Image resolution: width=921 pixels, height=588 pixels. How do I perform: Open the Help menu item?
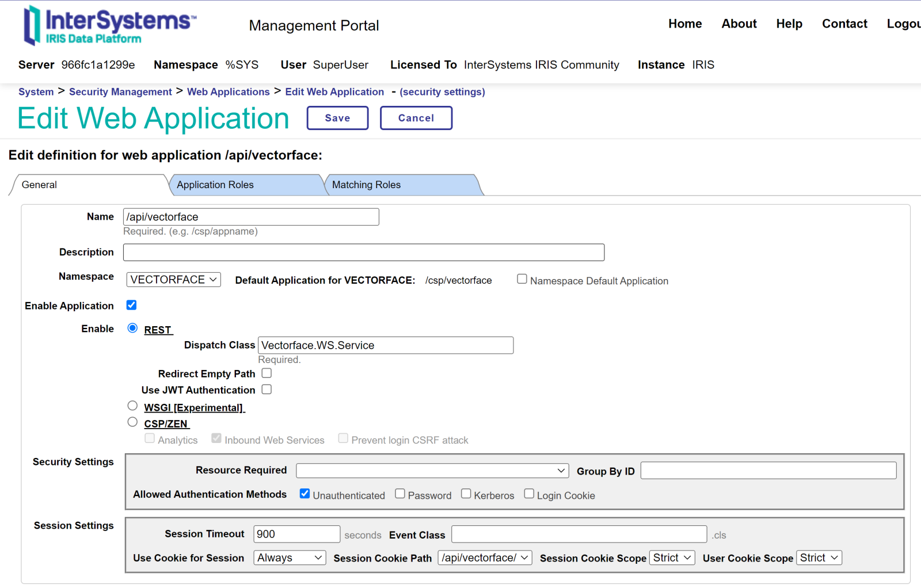coord(789,24)
